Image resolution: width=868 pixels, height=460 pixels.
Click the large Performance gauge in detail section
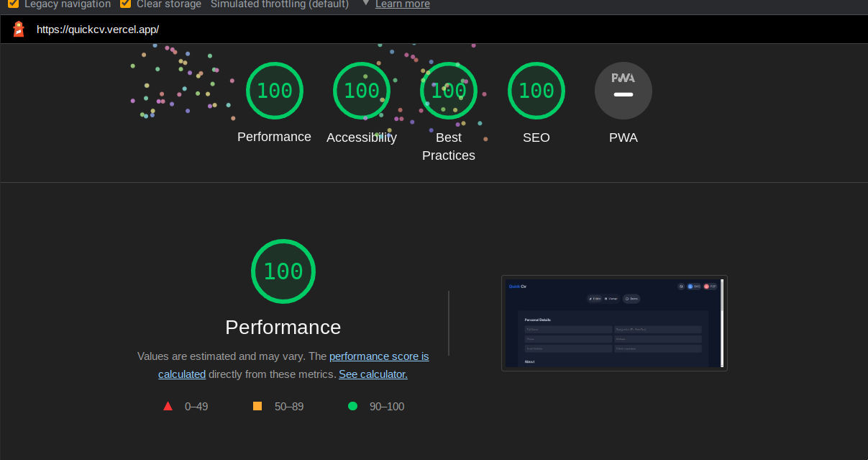(283, 271)
